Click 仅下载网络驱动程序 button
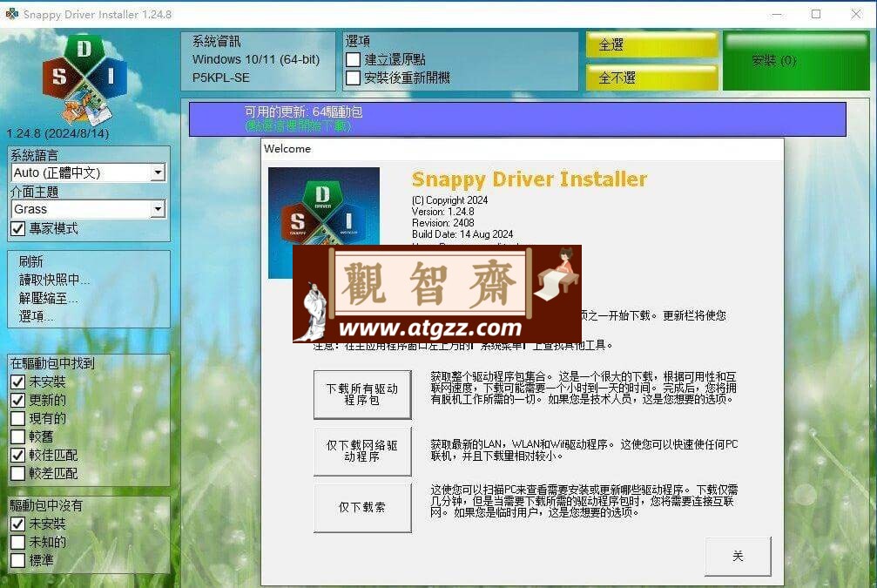The width and height of the screenshot is (877, 588). (362, 451)
